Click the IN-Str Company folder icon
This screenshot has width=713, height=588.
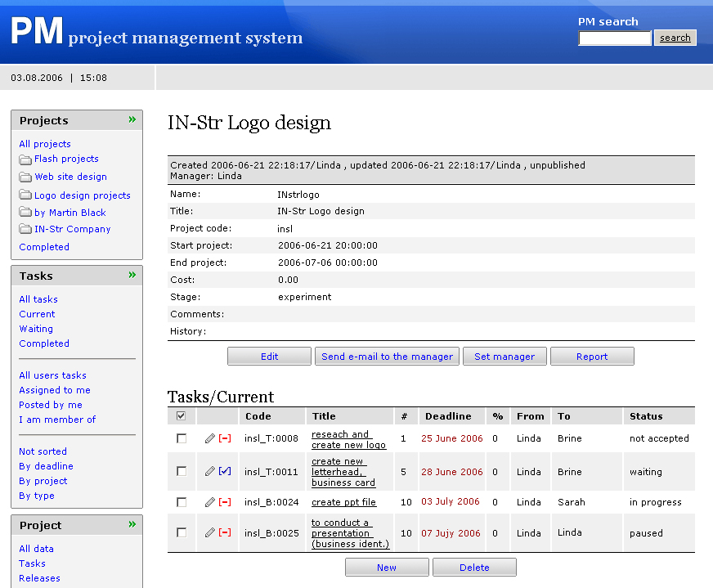25,229
